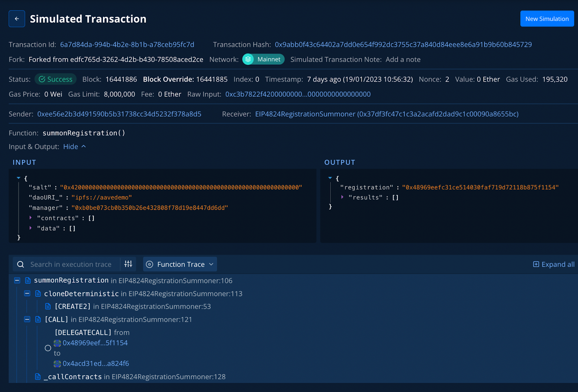The width and height of the screenshot is (578, 392).
Task: Click Block Override value 16441885
Action: click(212, 79)
